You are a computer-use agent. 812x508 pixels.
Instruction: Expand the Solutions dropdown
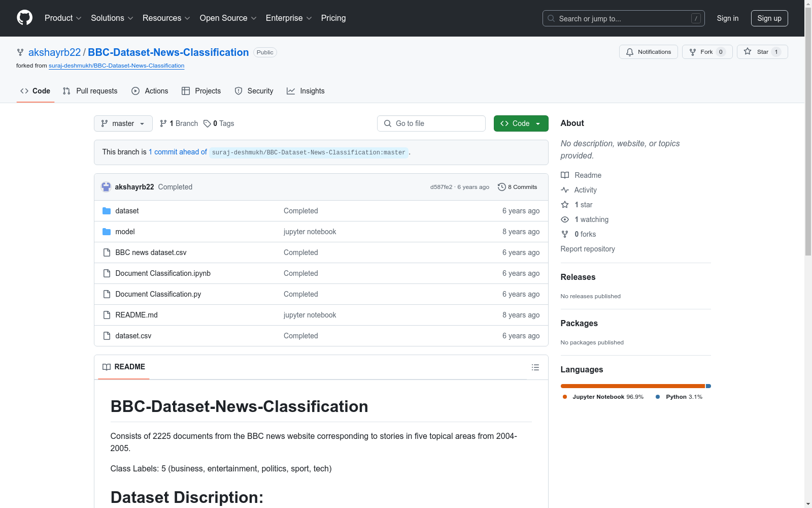click(112, 18)
